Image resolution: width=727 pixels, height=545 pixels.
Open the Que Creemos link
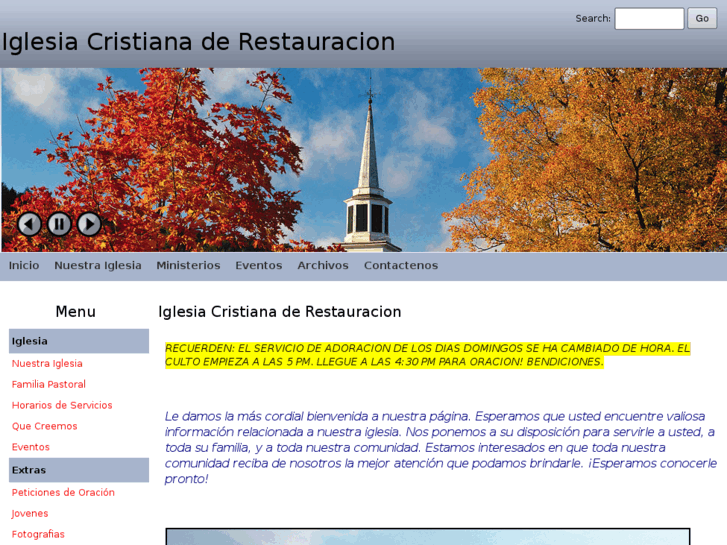(45, 426)
